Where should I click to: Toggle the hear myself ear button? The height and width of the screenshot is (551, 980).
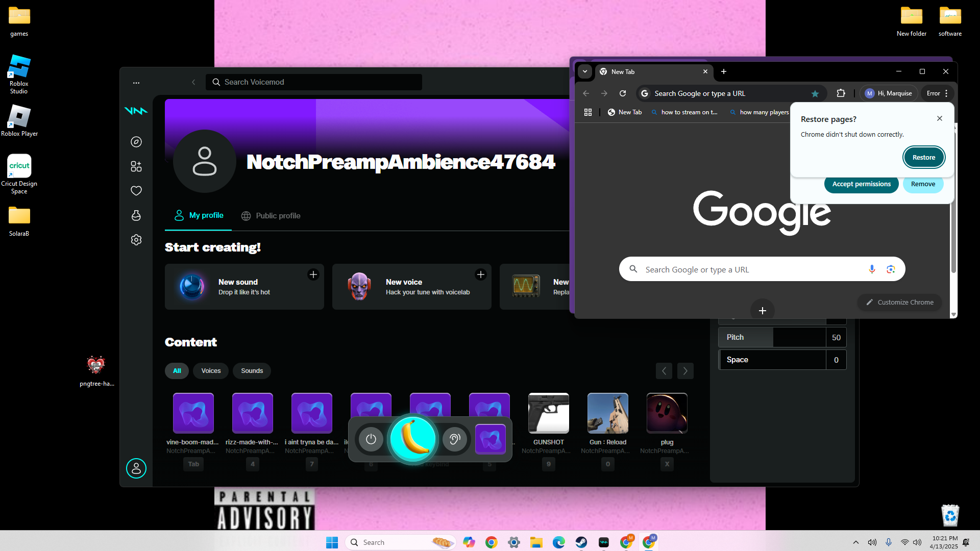[455, 439]
